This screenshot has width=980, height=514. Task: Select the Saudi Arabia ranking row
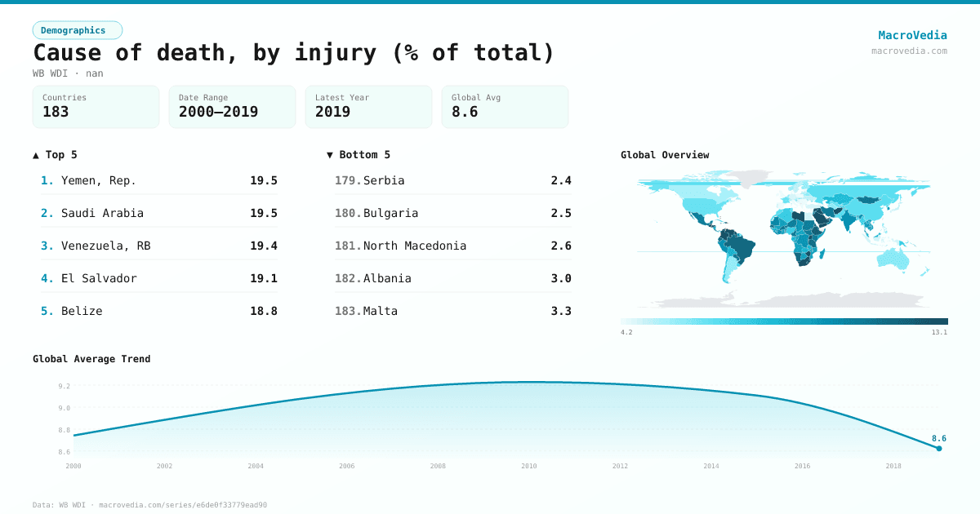(x=158, y=213)
